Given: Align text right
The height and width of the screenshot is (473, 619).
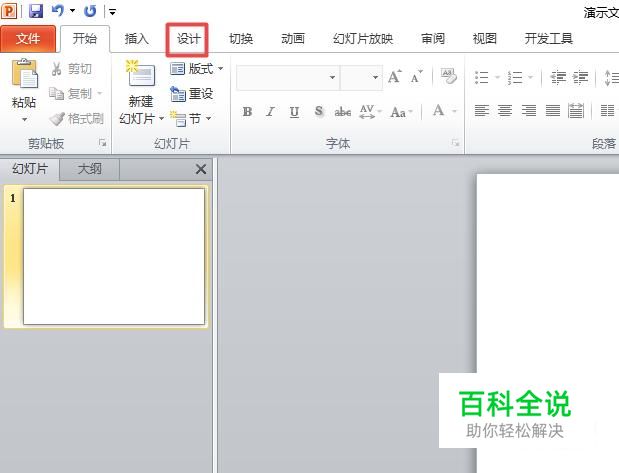Looking at the screenshot, I should pyautogui.click(x=529, y=111).
